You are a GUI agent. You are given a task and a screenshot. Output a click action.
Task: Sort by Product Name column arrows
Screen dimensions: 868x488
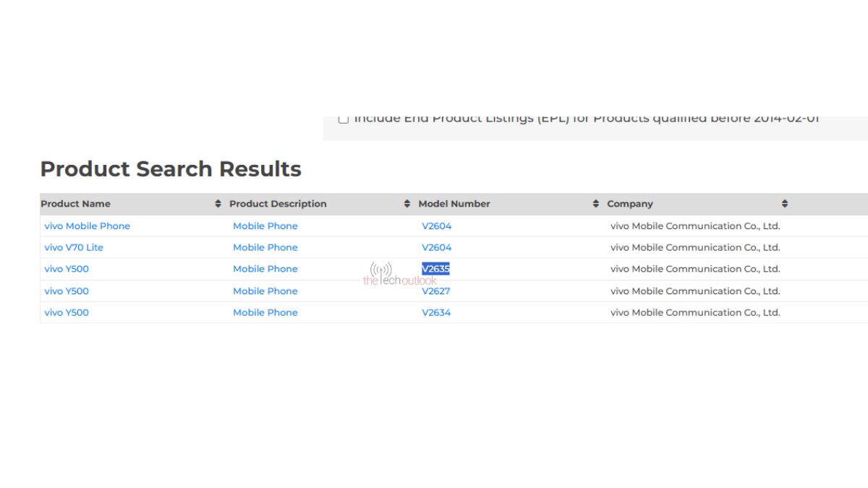(218, 204)
